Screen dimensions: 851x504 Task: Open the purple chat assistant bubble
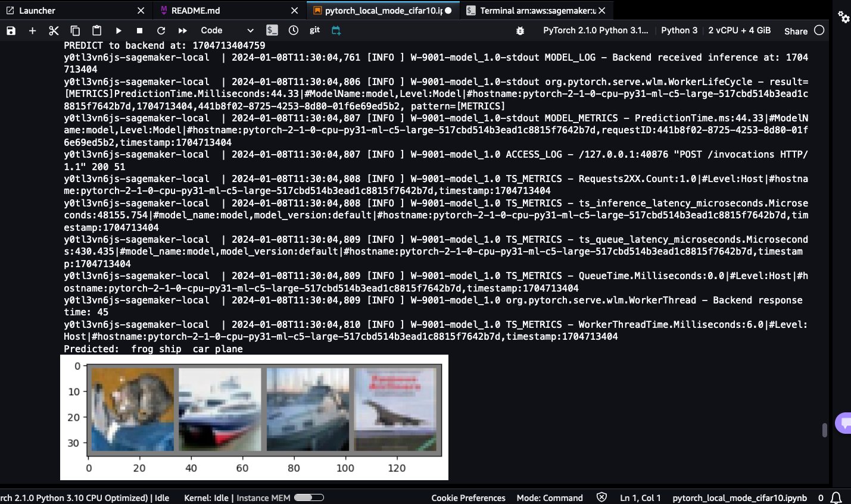[844, 423]
